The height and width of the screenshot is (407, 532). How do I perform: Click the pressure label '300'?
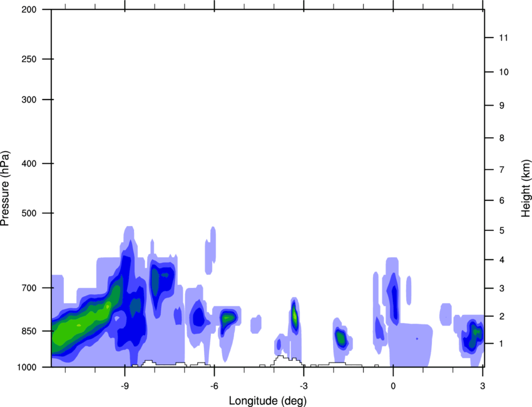pos(29,100)
